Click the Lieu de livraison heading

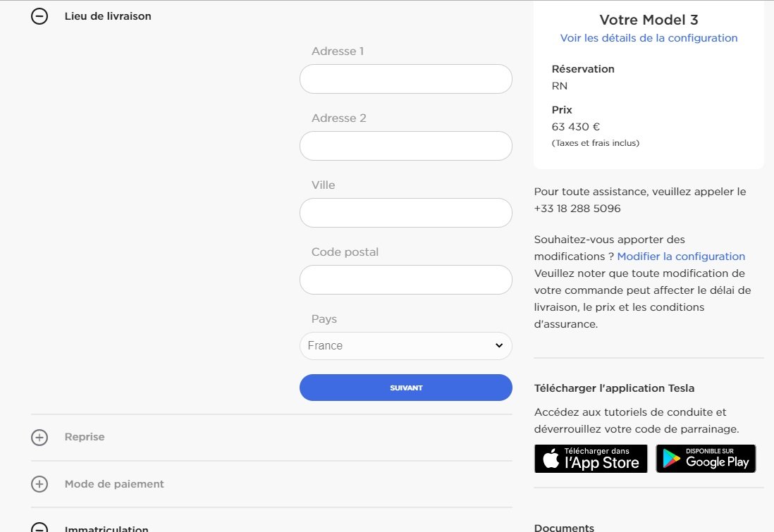(x=108, y=16)
